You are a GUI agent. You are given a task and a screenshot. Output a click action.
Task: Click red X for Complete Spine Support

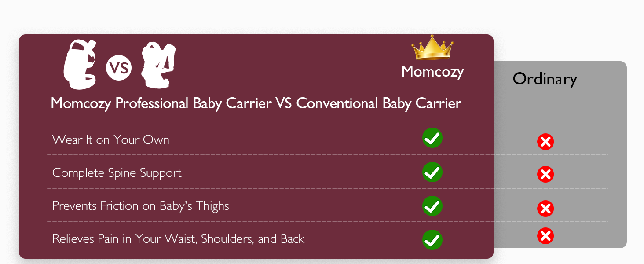click(545, 175)
